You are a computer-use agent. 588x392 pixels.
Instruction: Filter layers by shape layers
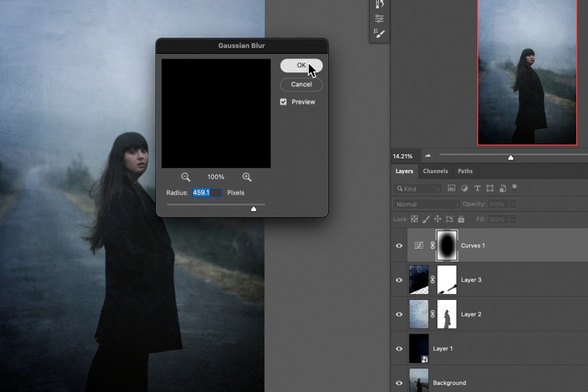tap(490, 188)
